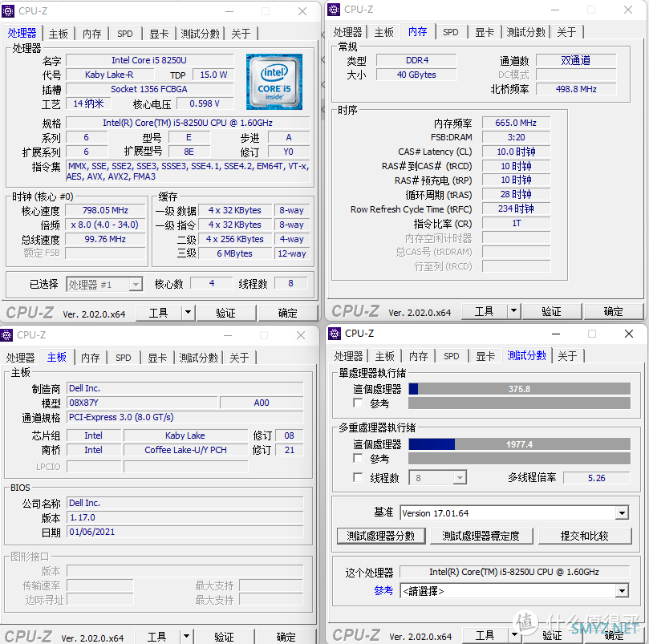649x644 pixels.
Task: Open the 处理器 #1 selection dropdown
Action: coord(136,285)
